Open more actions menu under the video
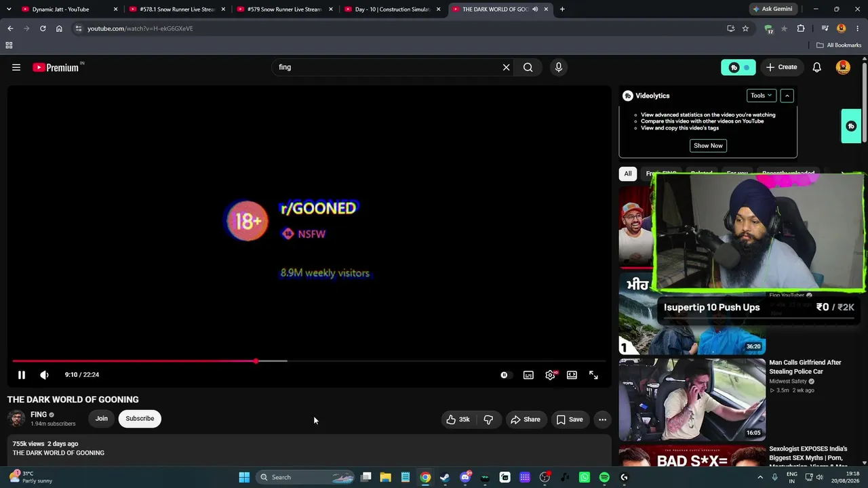Image resolution: width=868 pixels, height=488 pixels. point(602,420)
